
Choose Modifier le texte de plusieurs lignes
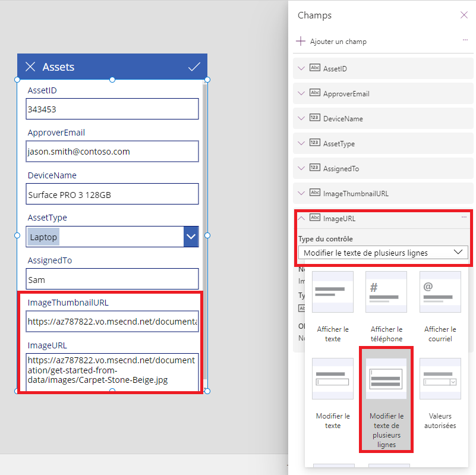tap(386, 399)
